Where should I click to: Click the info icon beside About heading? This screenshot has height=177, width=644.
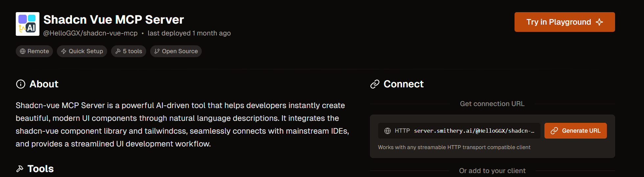[21, 84]
